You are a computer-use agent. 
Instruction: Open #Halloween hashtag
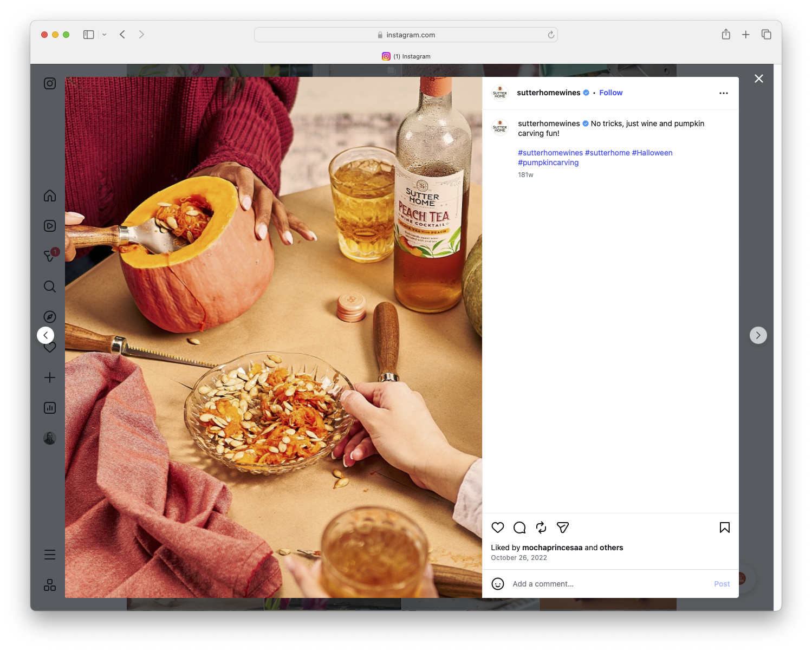click(652, 153)
